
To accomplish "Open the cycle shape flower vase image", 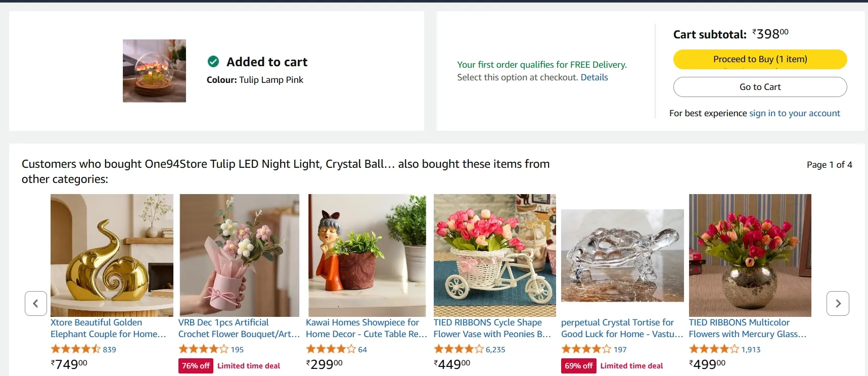I will [494, 255].
